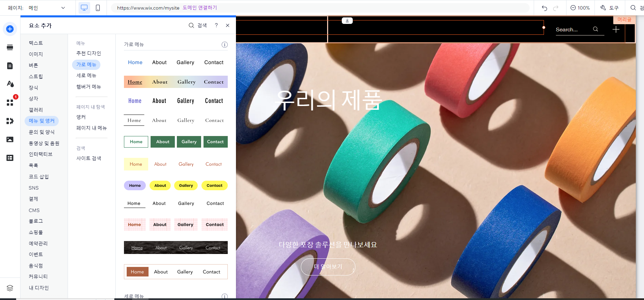
Task: Open the Site Design icon in sidebar
Action: click(10, 84)
